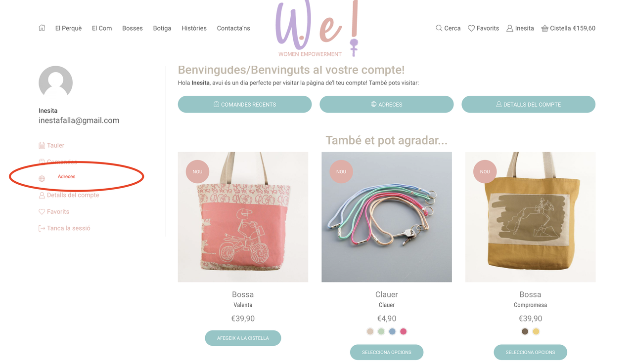
Task: Add Valenta bag with Afegeix a la cistella
Action: (x=243, y=338)
